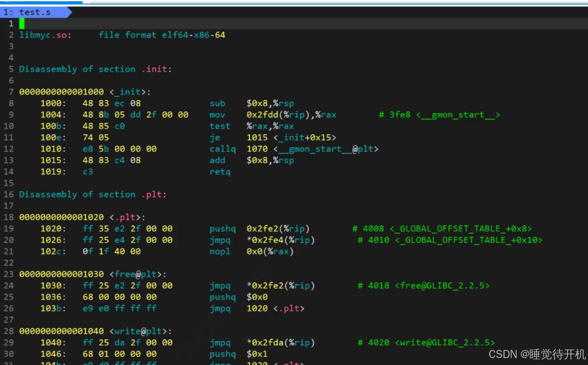The width and height of the screenshot is (588, 365).
Task: Click address '1036:' on line 25
Action: (x=53, y=297)
